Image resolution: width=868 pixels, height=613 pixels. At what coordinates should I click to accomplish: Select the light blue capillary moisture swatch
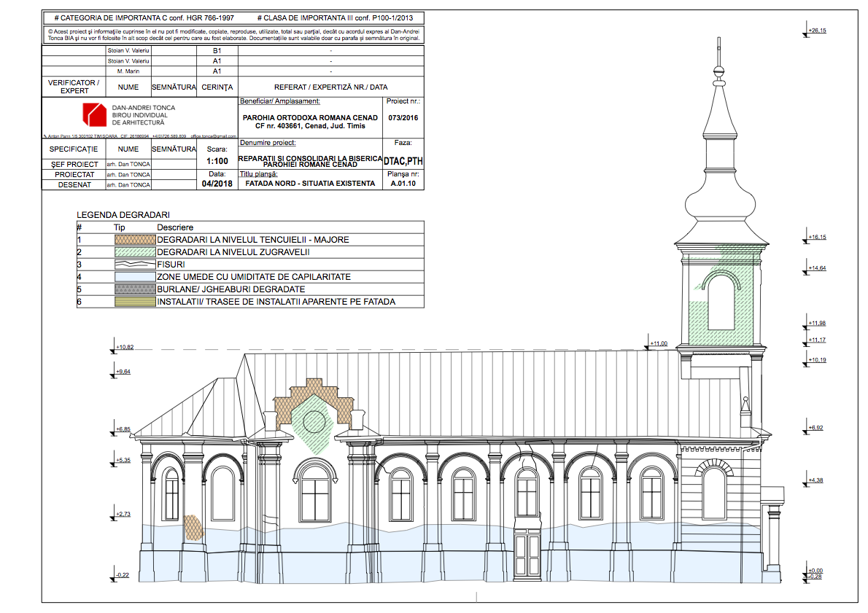[x=134, y=277]
